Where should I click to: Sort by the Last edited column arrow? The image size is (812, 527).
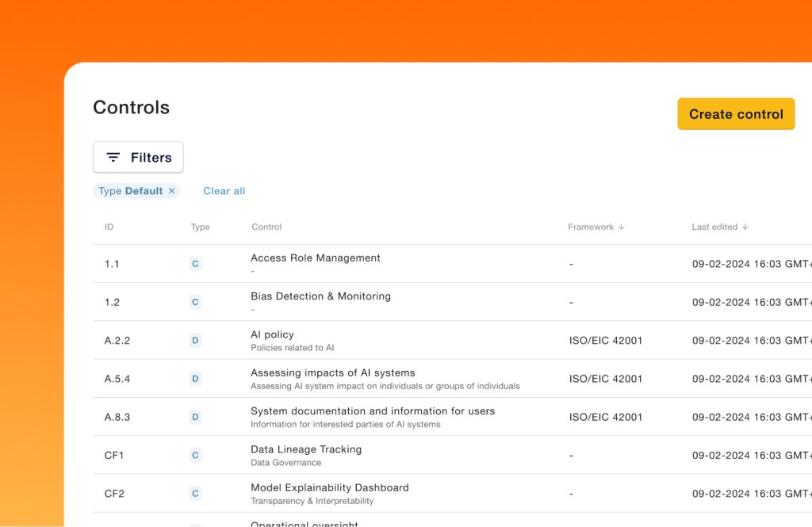[745, 227]
